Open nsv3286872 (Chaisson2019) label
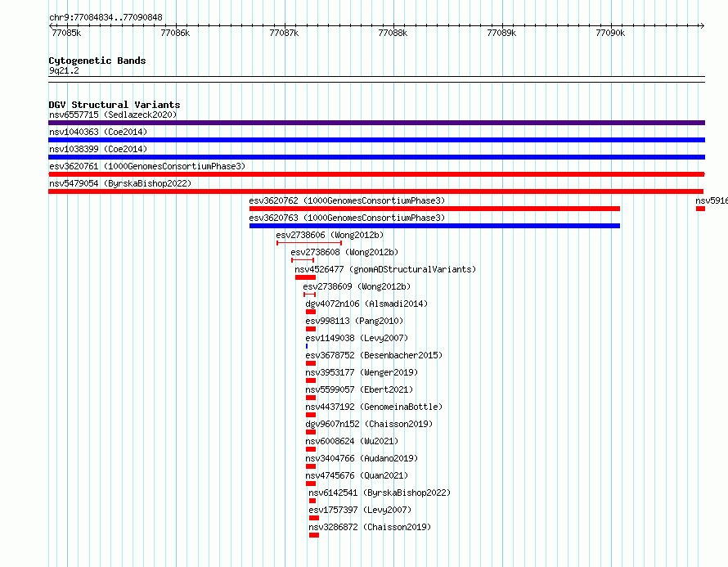The image size is (728, 567). point(370,527)
